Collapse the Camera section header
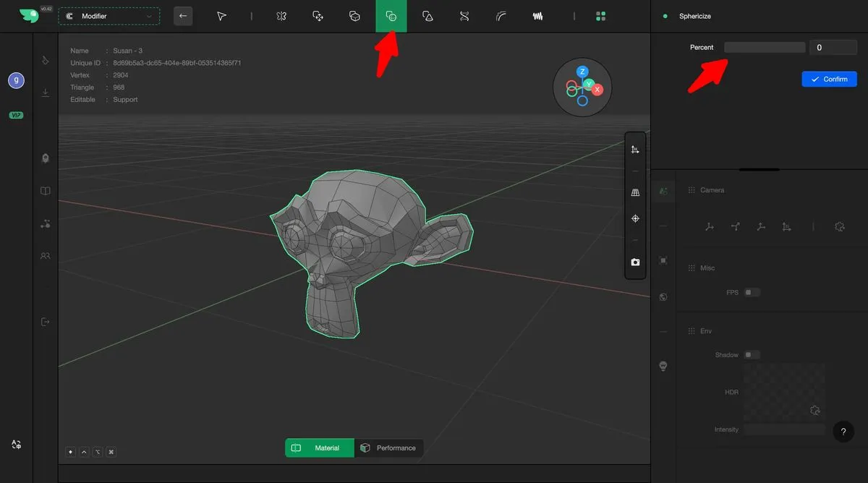Screen dimensions: 868x483 [x=712, y=190]
